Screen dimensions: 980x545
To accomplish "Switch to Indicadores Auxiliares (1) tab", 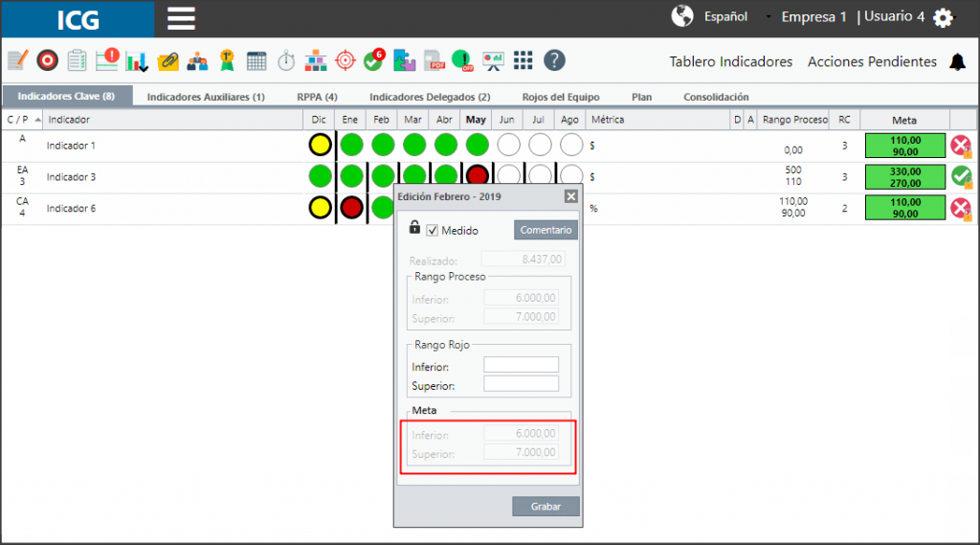I will point(206,97).
